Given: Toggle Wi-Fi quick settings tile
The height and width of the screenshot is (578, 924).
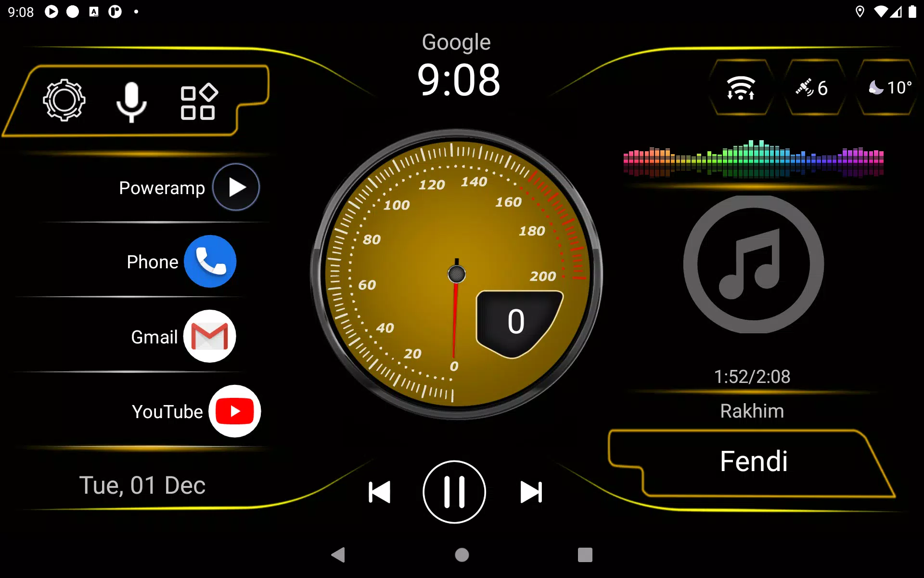Looking at the screenshot, I should tap(740, 88).
